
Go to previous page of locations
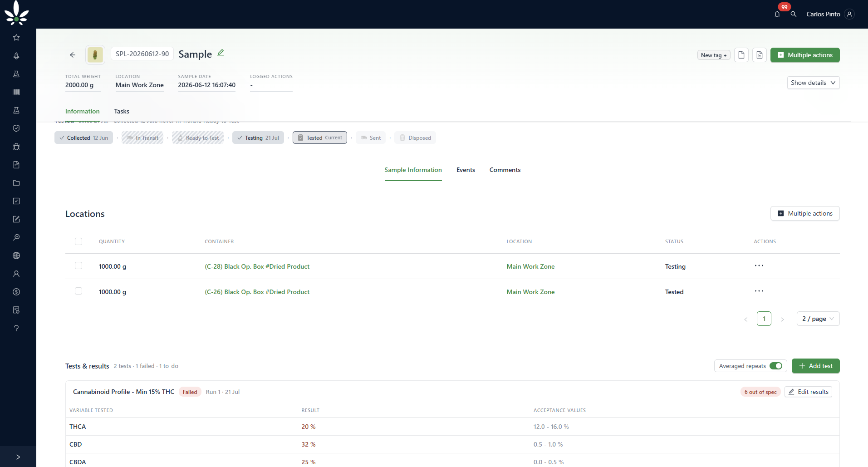click(746, 319)
